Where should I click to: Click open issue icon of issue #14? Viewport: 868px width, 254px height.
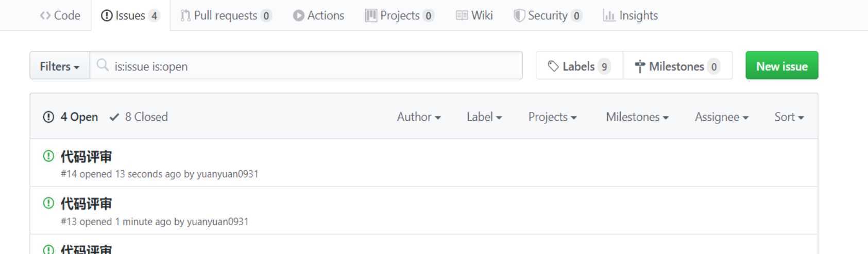48,156
